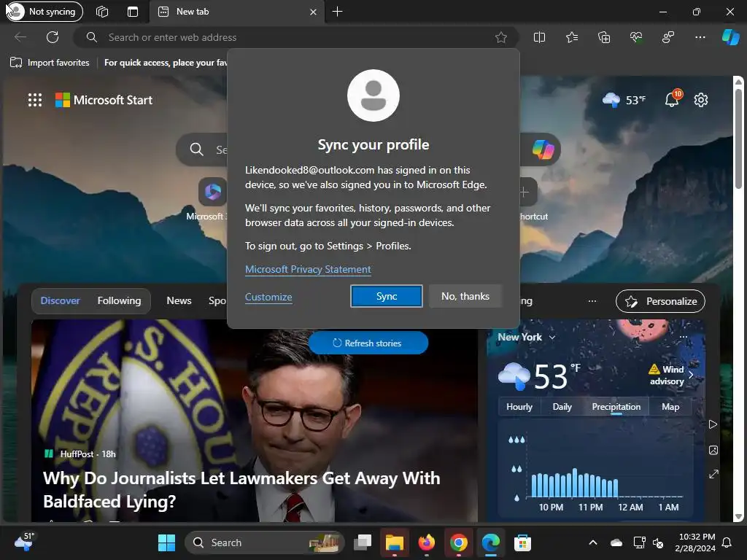
Task: Show hidden system tray icons chevron
Action: click(592, 542)
